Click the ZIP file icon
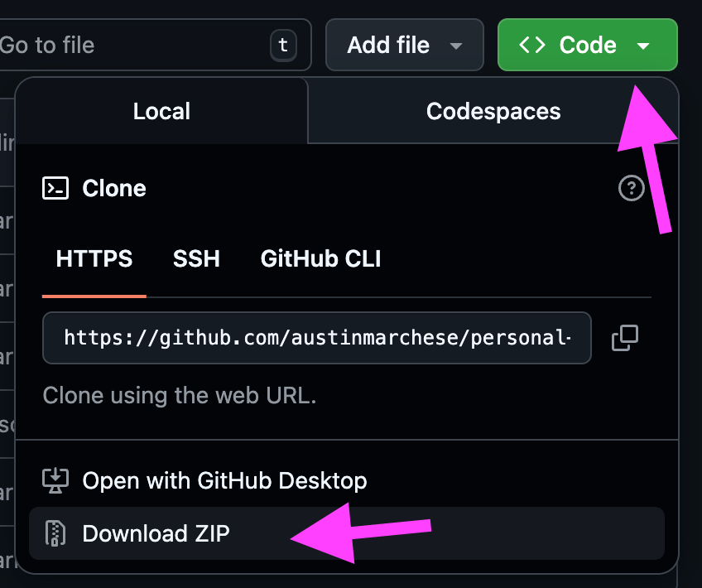The width and height of the screenshot is (702, 588). point(55,533)
